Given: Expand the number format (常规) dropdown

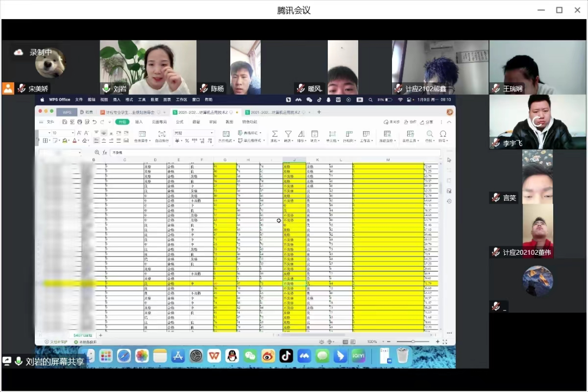Looking at the screenshot, I should tap(212, 133).
